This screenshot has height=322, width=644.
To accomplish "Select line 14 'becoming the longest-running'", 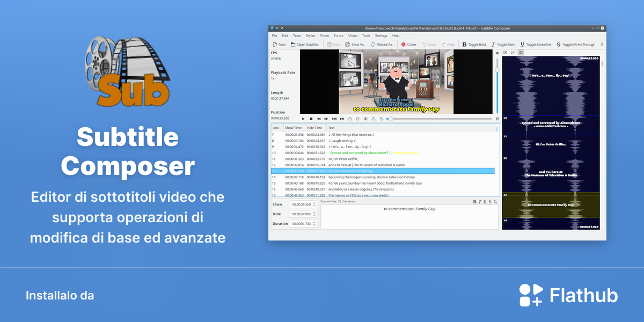I will (383, 177).
